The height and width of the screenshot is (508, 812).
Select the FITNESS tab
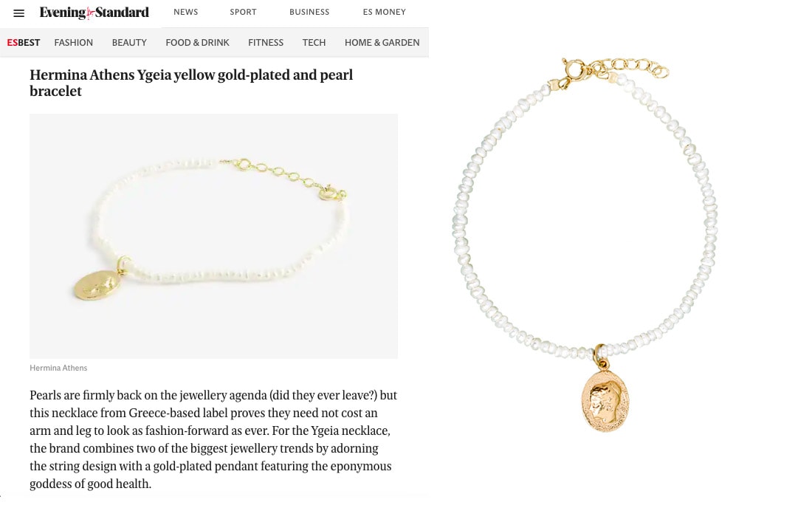click(266, 43)
